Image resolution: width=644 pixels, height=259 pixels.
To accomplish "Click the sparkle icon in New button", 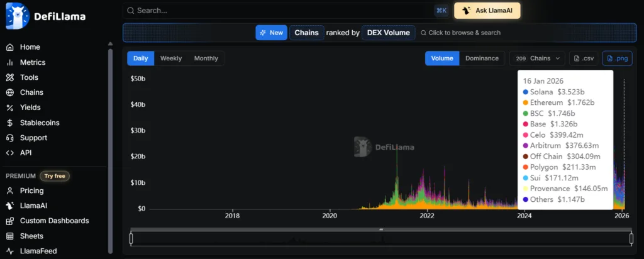I will click(x=263, y=33).
